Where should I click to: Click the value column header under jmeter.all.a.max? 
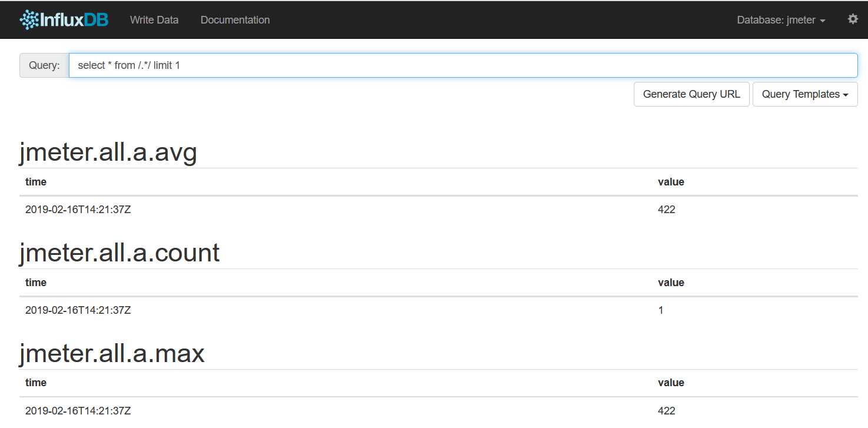pyautogui.click(x=671, y=383)
